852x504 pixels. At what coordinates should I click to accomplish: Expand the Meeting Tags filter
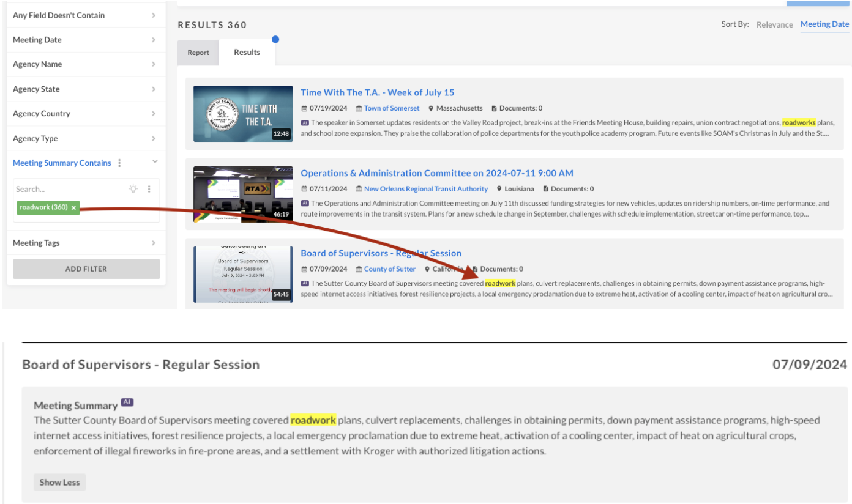[x=86, y=243]
